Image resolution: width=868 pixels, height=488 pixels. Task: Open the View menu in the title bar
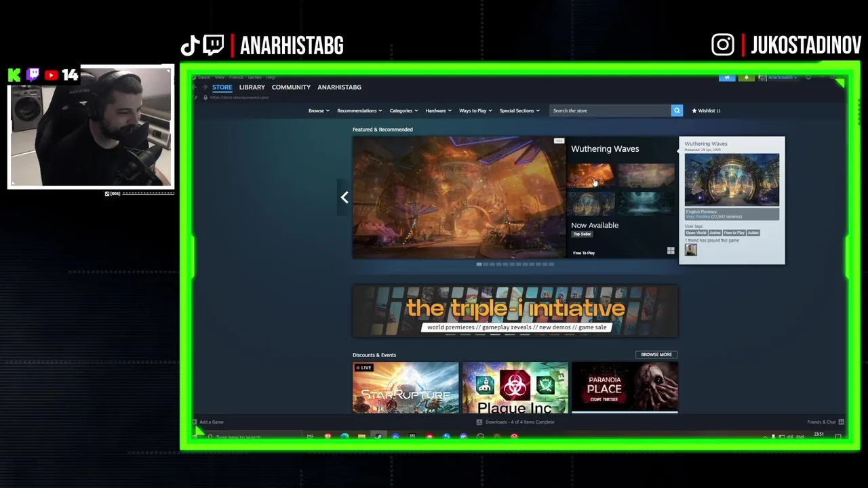(x=220, y=77)
